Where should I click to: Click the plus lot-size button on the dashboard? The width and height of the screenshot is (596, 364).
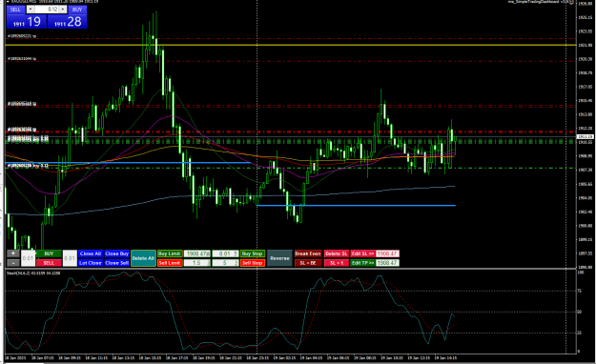(x=13, y=253)
